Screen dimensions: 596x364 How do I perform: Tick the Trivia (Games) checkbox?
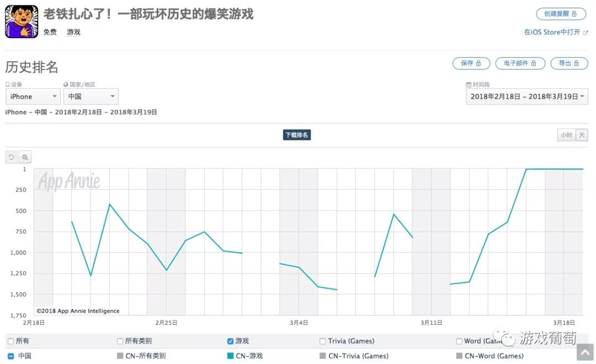323,341
